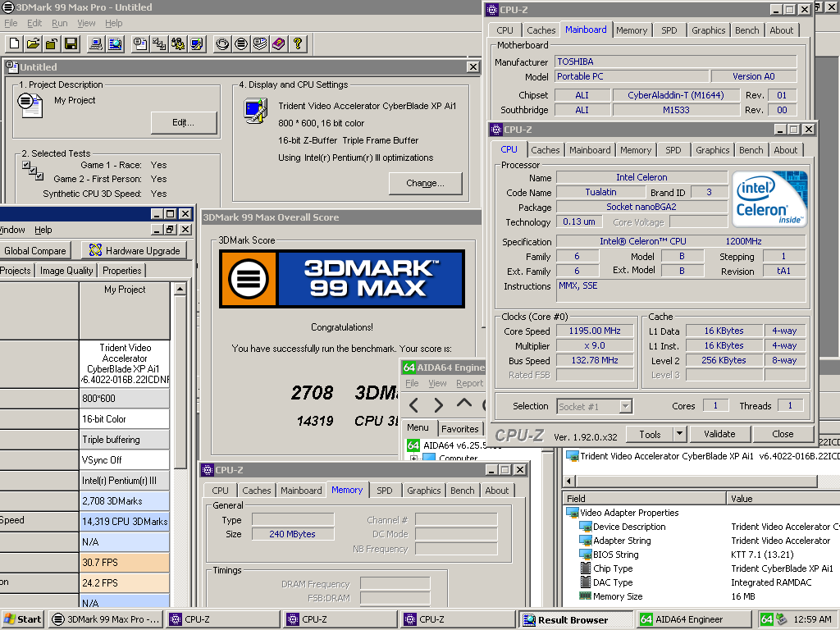The width and height of the screenshot is (840, 630).
Task: Switch to Caches tab in Mainboard CPU-Z window
Action: [541, 30]
